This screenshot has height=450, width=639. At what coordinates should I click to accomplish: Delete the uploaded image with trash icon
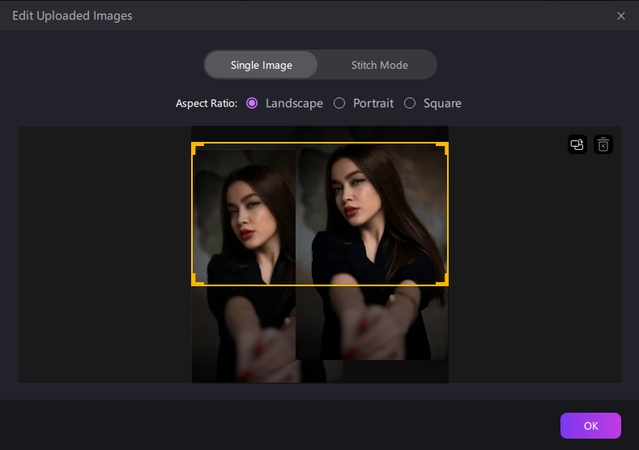(603, 145)
